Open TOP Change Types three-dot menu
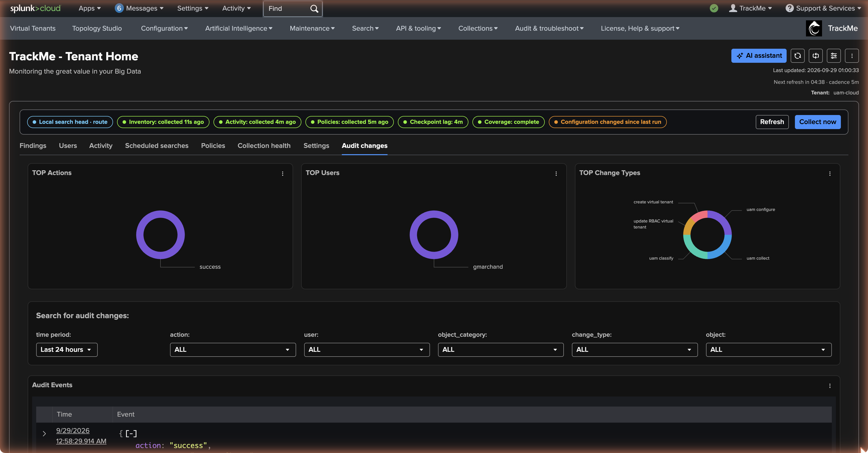This screenshot has width=868, height=453. pyautogui.click(x=830, y=174)
